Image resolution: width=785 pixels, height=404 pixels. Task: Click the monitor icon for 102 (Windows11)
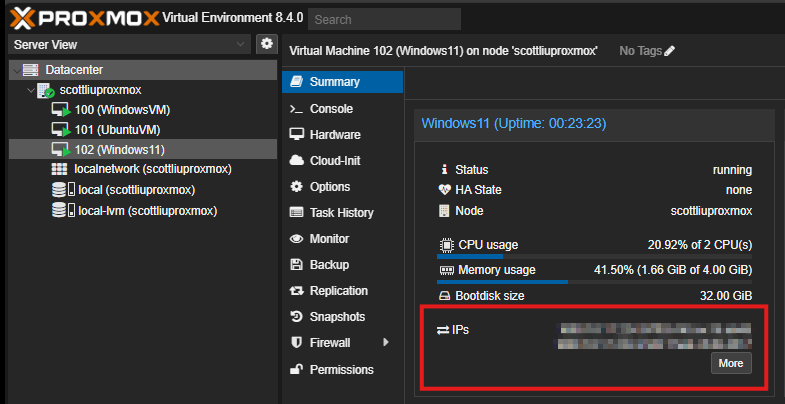[61, 150]
